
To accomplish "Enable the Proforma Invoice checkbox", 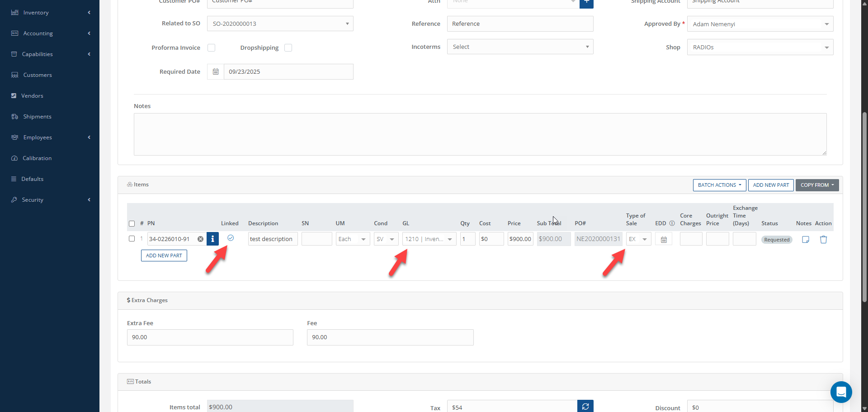I will 212,48.
